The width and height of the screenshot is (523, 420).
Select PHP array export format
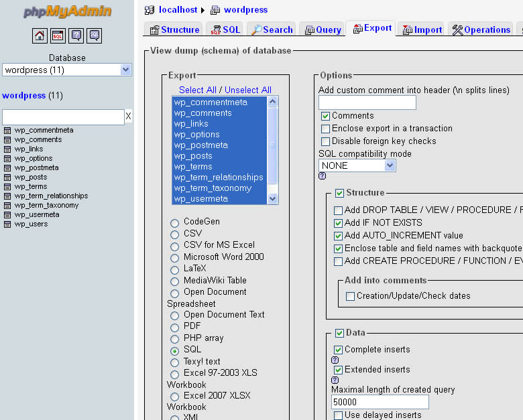(x=175, y=340)
